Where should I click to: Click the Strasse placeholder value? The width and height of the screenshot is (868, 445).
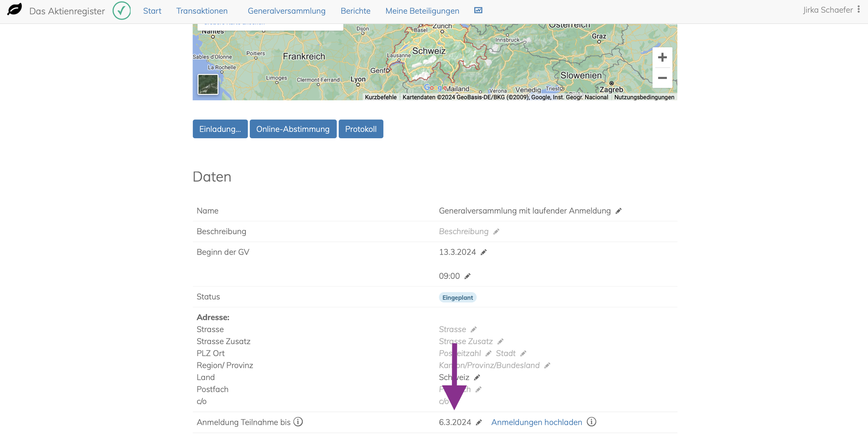click(452, 329)
